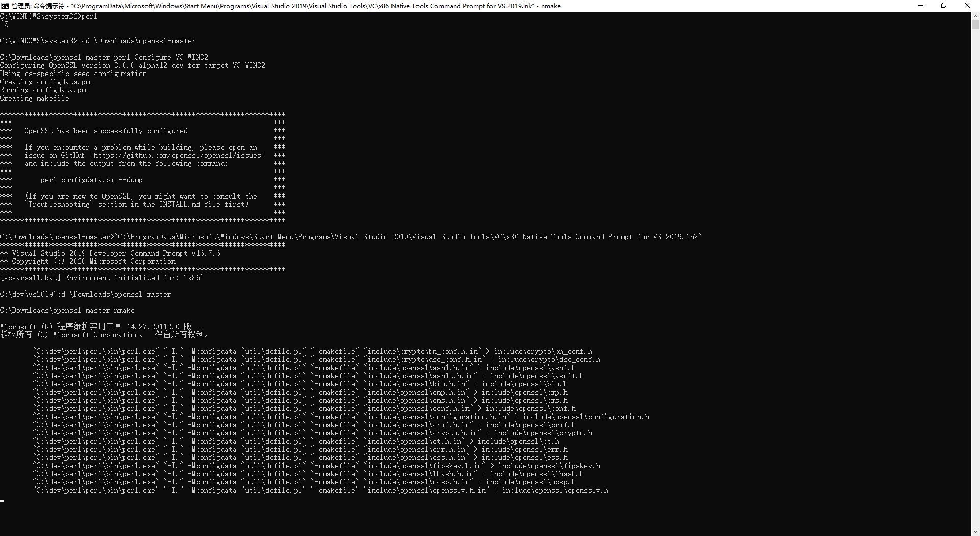Click the line generating include\openssl\err.h
The width and height of the screenshot is (980, 536).
pyautogui.click(x=300, y=449)
